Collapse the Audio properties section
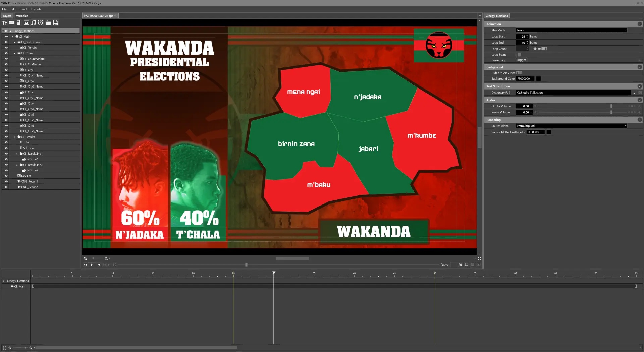 (x=639, y=100)
